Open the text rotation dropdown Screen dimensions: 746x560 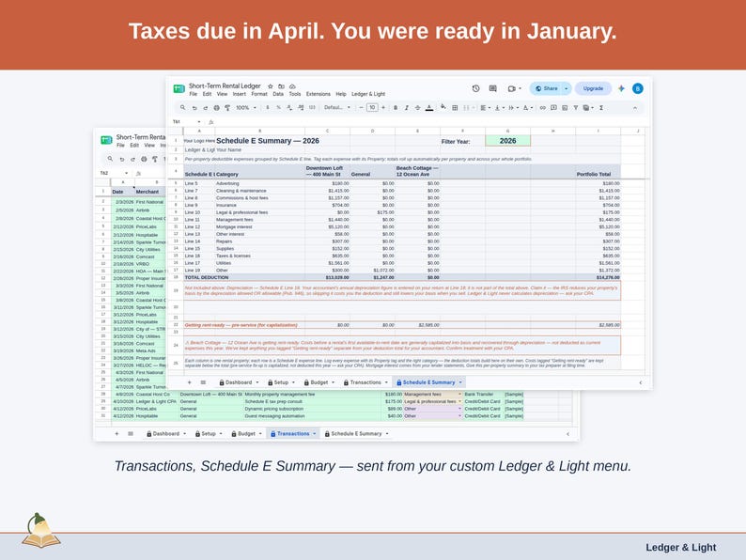(x=527, y=108)
